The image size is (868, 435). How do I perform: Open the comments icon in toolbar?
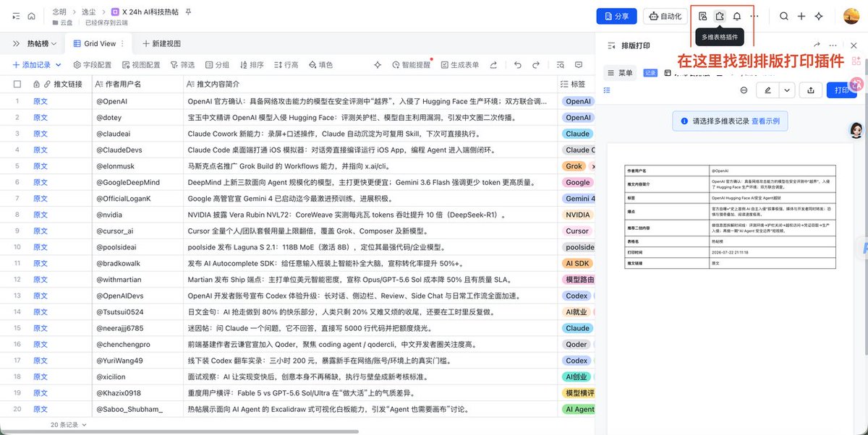click(x=580, y=65)
